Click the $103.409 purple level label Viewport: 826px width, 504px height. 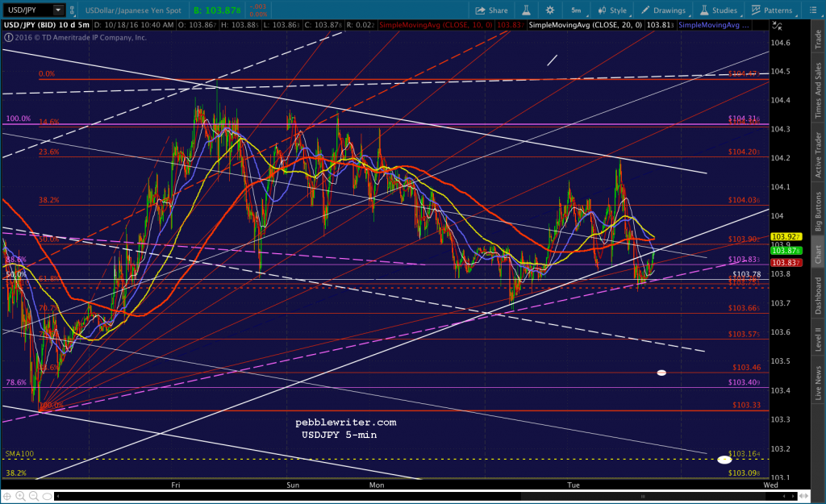(744, 382)
